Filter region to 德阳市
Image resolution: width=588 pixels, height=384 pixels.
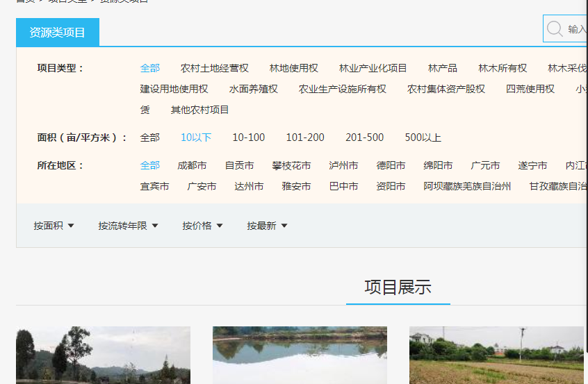point(391,165)
